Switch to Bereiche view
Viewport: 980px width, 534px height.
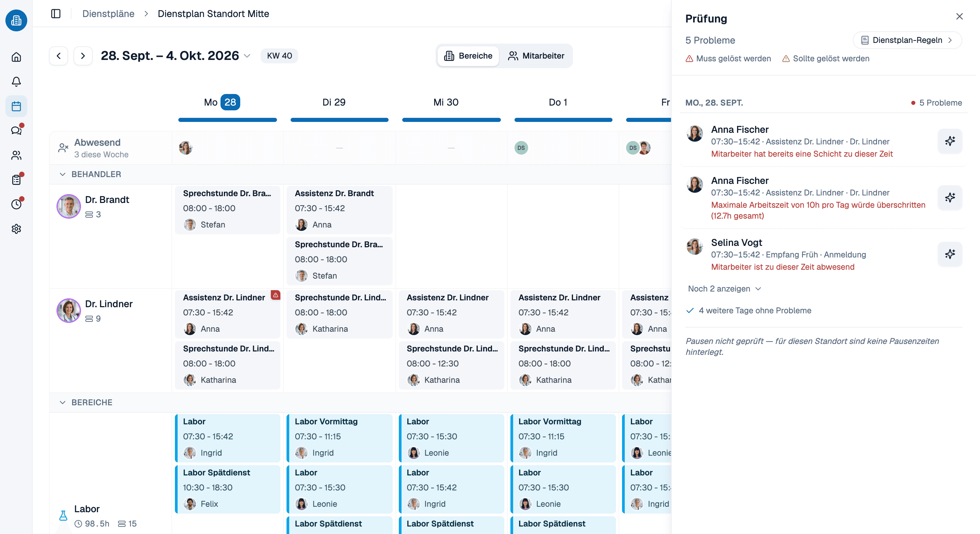[x=468, y=56]
